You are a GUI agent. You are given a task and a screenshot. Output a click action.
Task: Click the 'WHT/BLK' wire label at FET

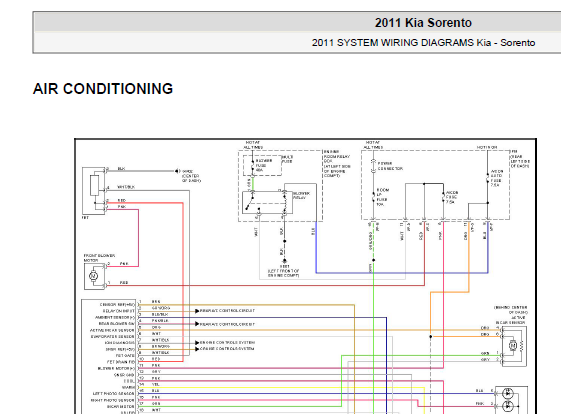(126, 187)
